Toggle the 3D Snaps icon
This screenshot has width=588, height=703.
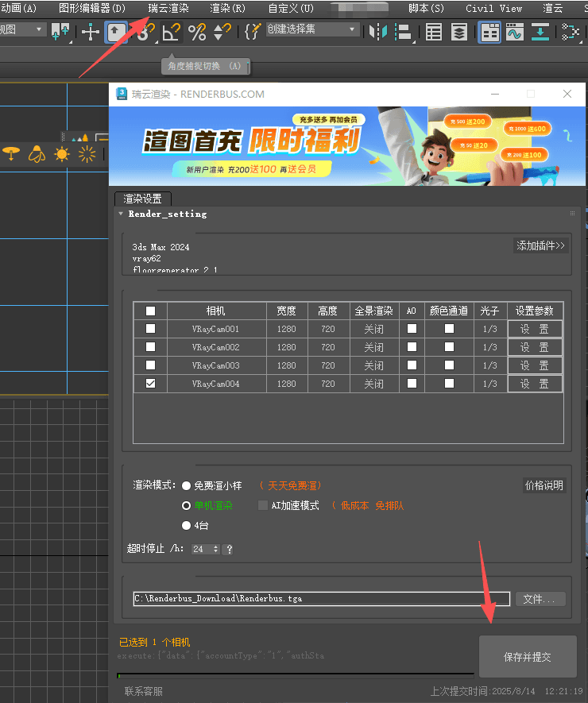[145, 33]
